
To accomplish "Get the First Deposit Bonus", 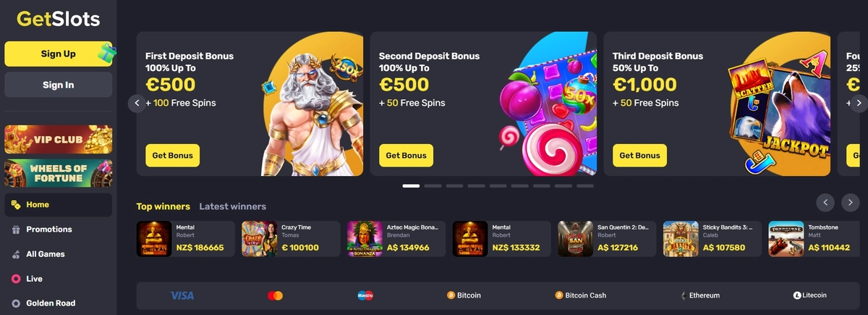I will pos(173,156).
